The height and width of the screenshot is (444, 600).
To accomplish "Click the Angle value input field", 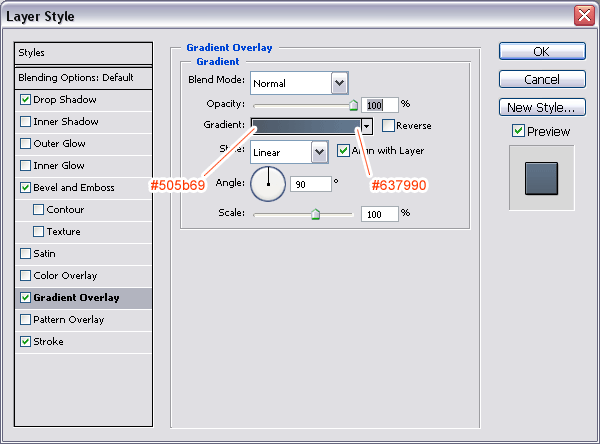I will point(310,184).
